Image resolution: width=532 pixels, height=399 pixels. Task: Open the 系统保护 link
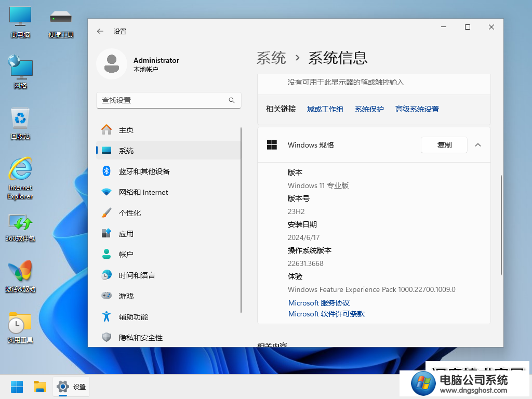coord(369,109)
